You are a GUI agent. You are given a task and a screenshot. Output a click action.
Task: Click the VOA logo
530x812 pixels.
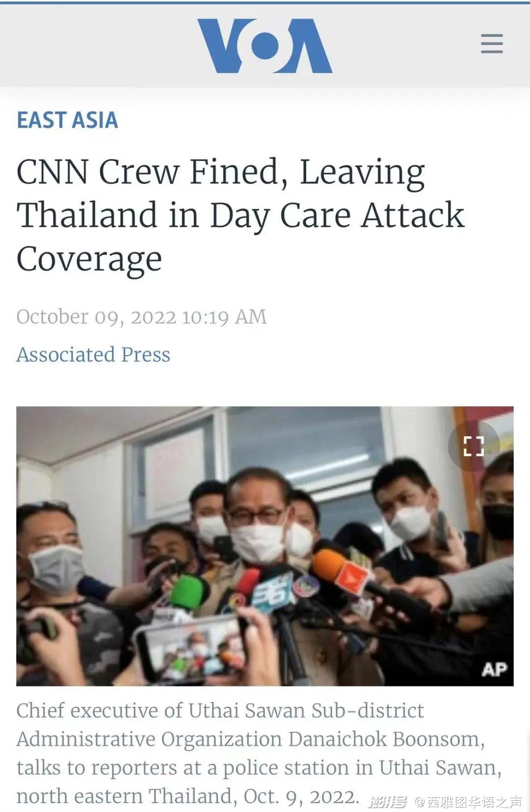265,46
